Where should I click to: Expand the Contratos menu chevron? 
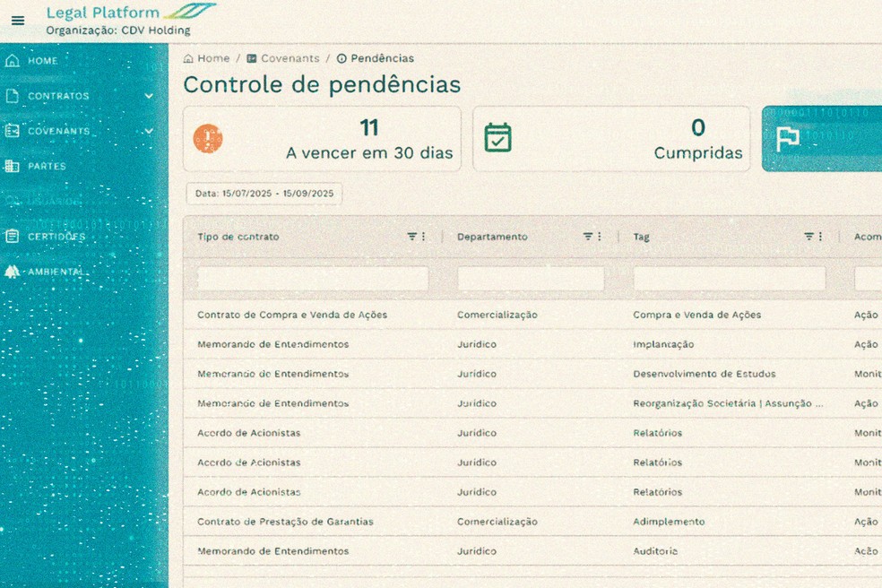(151, 96)
